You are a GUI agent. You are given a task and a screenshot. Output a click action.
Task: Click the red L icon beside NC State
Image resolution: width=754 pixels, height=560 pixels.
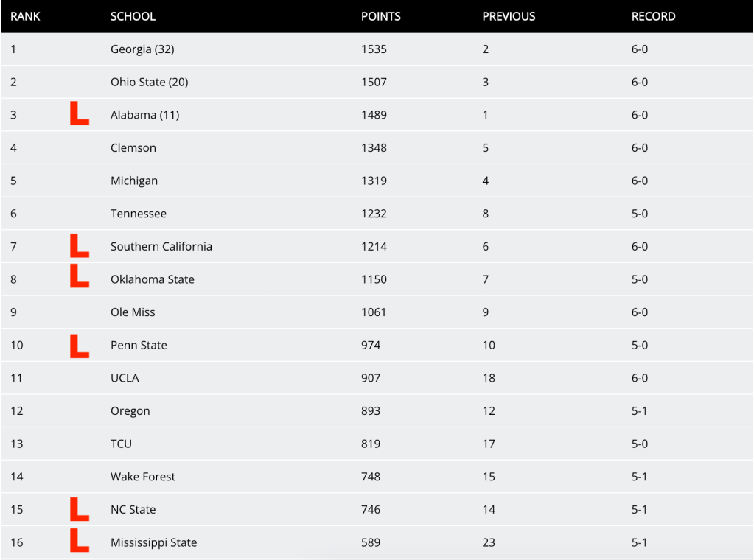pyautogui.click(x=79, y=509)
